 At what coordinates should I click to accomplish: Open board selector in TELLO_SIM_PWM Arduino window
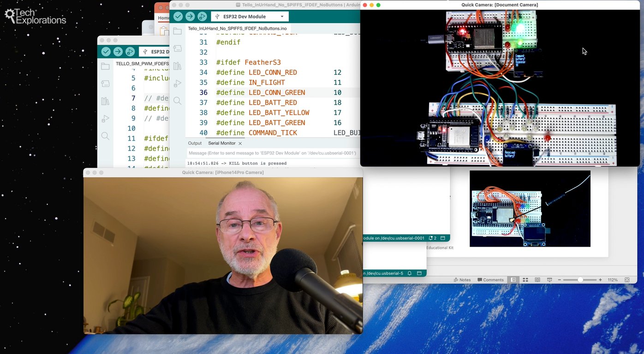coord(155,52)
